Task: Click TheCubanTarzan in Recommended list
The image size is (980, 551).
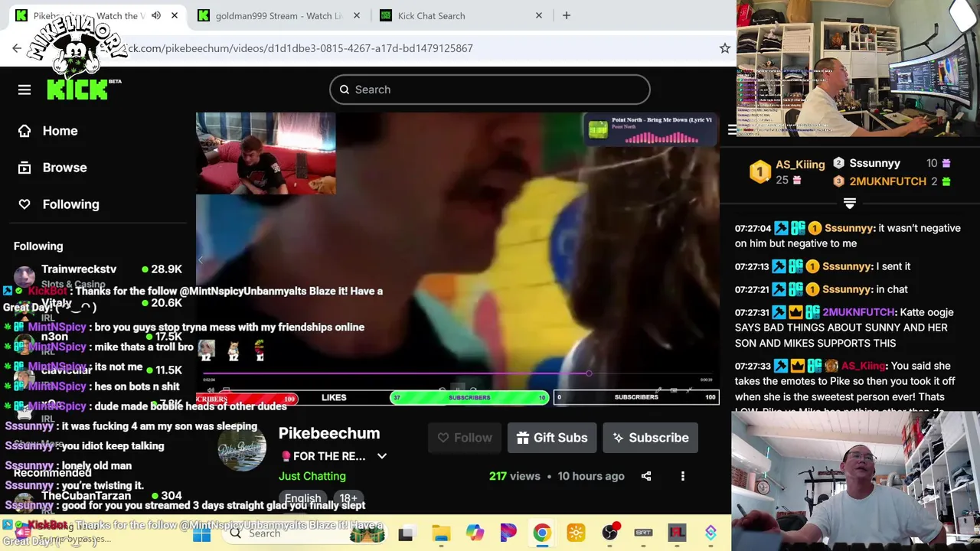Action: tap(86, 496)
